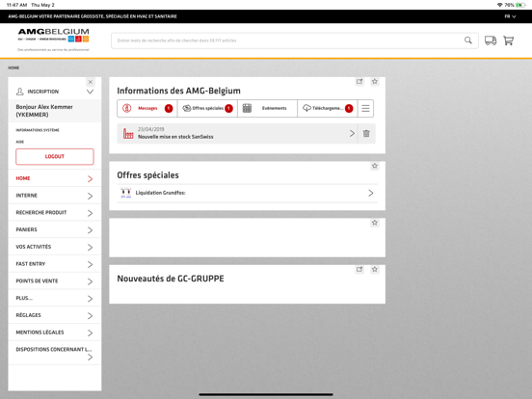The image size is (532, 399).
Task: Expand the Vos Activités chevron
Action: click(x=90, y=248)
